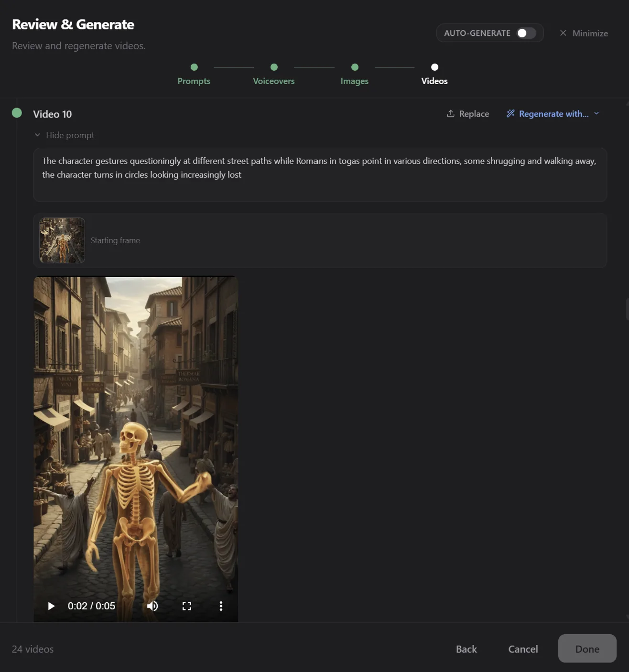Play the Video 10 preview

coord(51,606)
